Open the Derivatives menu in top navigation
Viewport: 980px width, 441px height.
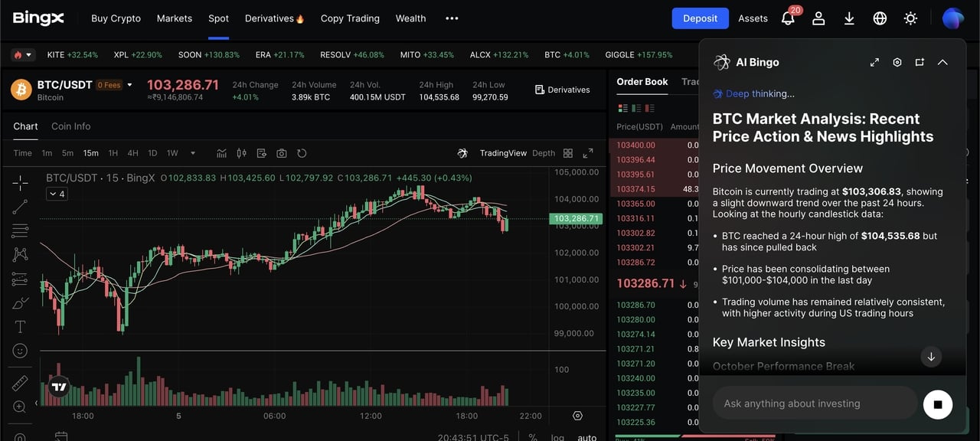(x=274, y=18)
